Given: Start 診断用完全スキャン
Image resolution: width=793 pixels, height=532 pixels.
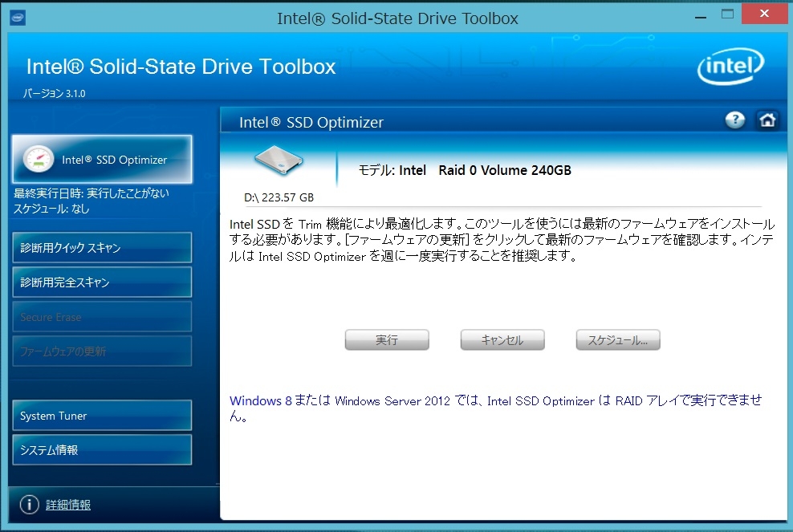Looking at the screenshot, I should (x=102, y=282).
